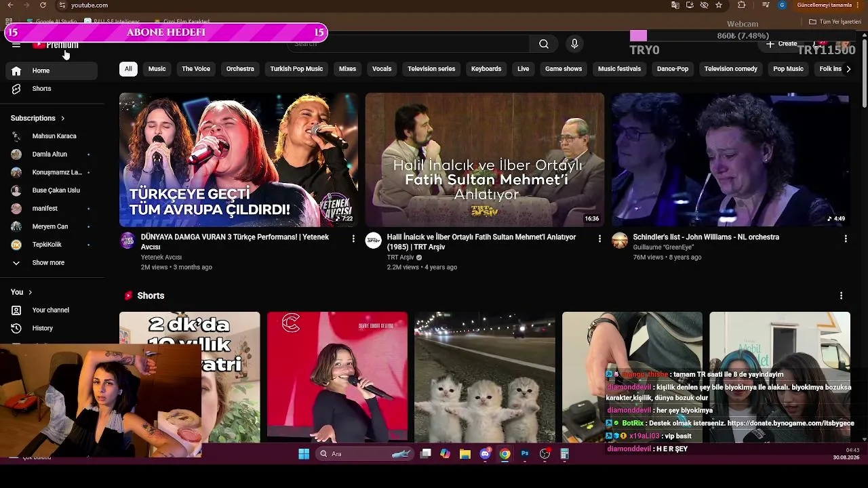Screen dimensions: 868x488
Task: Open Discord from the taskbar
Action: coord(485,454)
